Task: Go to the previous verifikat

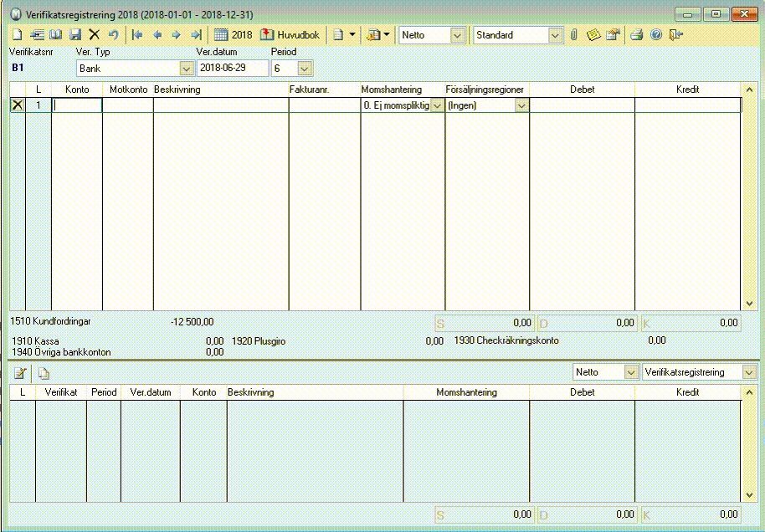Action: [x=157, y=34]
